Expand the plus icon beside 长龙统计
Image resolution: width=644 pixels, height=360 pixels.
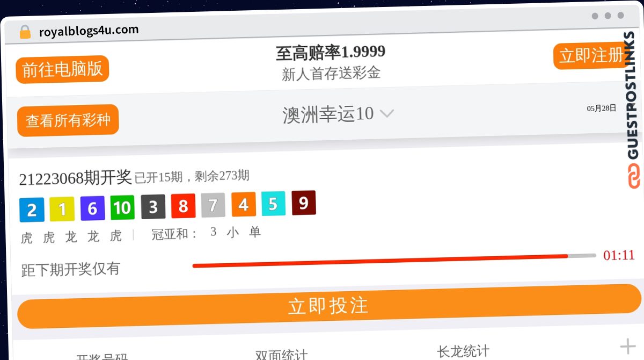[x=627, y=347]
